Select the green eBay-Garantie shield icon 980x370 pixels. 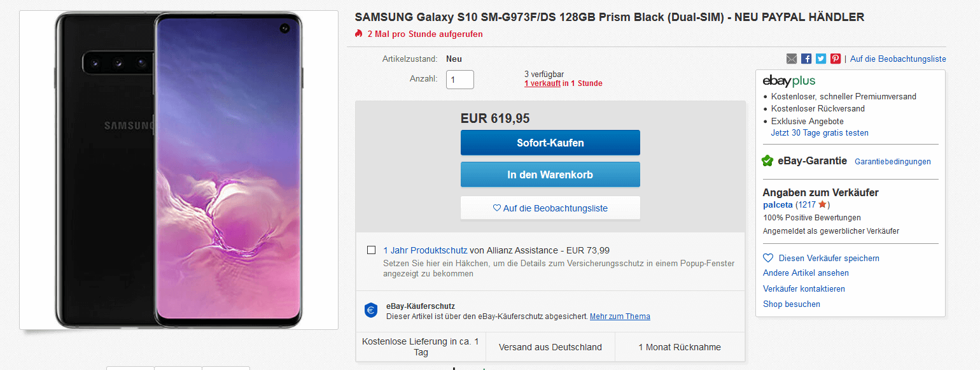click(x=767, y=160)
